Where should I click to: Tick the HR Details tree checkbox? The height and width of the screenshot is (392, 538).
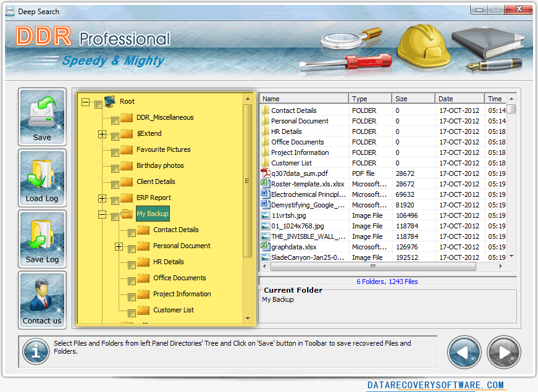point(132,265)
